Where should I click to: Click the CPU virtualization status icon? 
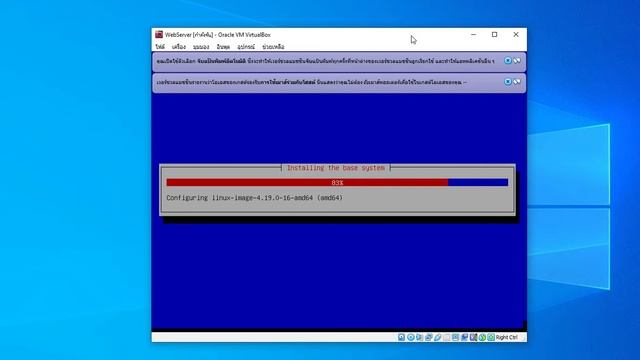[x=473, y=337]
